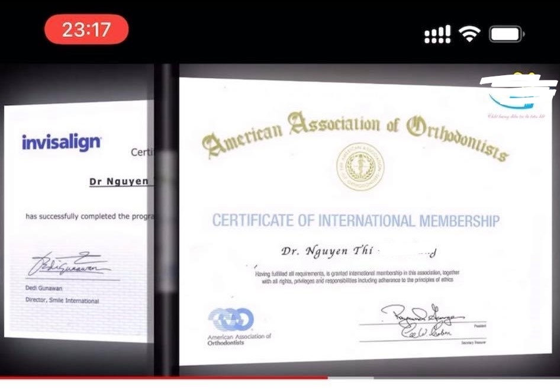Click the invisalign logo on left certificate

[x=62, y=142]
